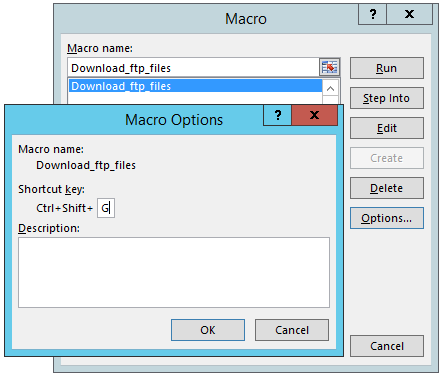Open help in the Macro Options dialog
Screen dimensions: 444x377
tap(277, 115)
